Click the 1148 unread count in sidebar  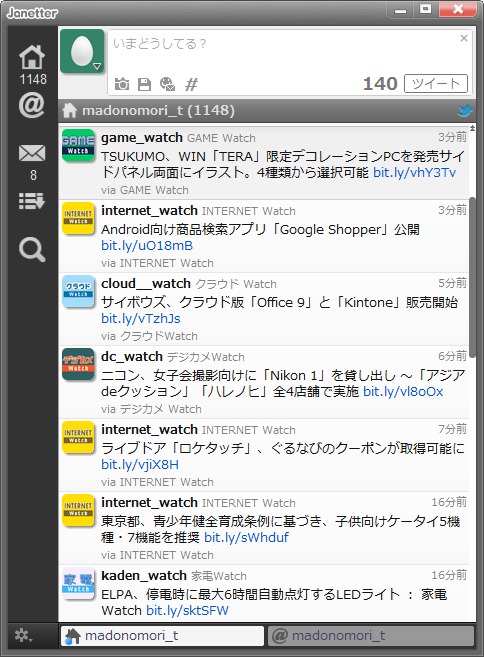point(33,79)
